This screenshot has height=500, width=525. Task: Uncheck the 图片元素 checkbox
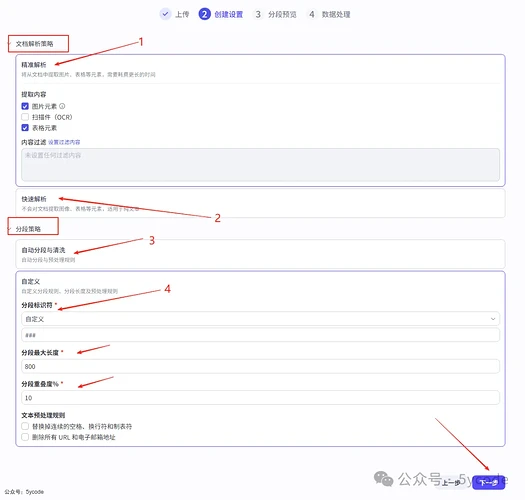(25, 106)
